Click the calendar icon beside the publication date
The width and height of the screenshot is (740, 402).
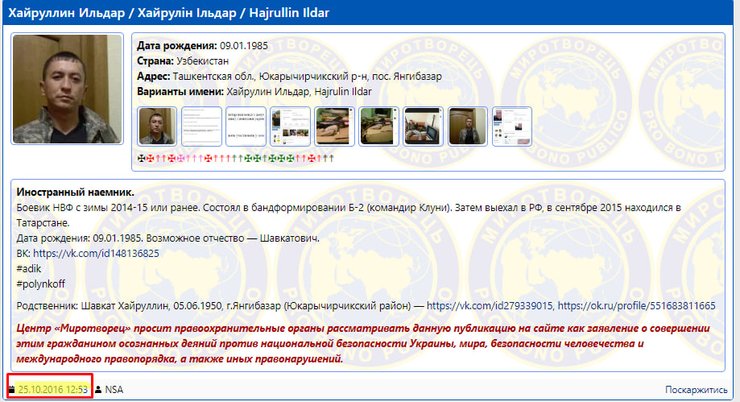12,389
